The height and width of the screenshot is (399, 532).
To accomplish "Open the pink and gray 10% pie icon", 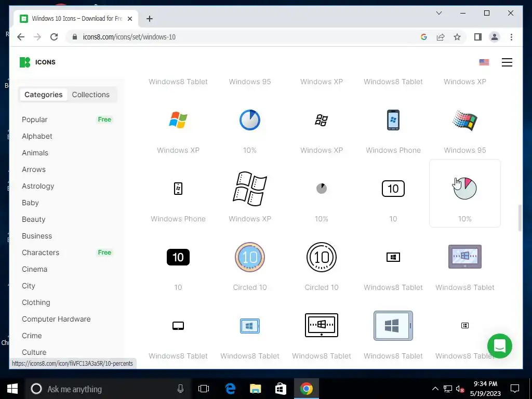I will [x=465, y=188].
